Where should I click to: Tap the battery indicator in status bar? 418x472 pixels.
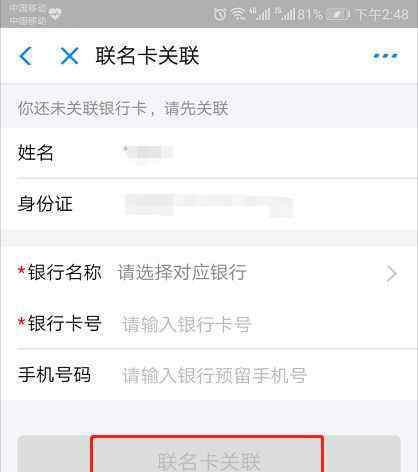coord(337,14)
